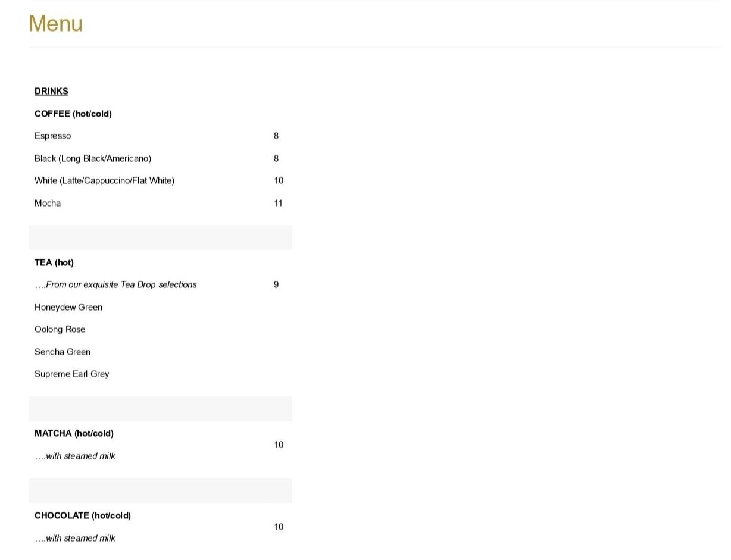The image size is (731, 560).
Task: Click the underlined DRINKS heading
Action: 51,91
